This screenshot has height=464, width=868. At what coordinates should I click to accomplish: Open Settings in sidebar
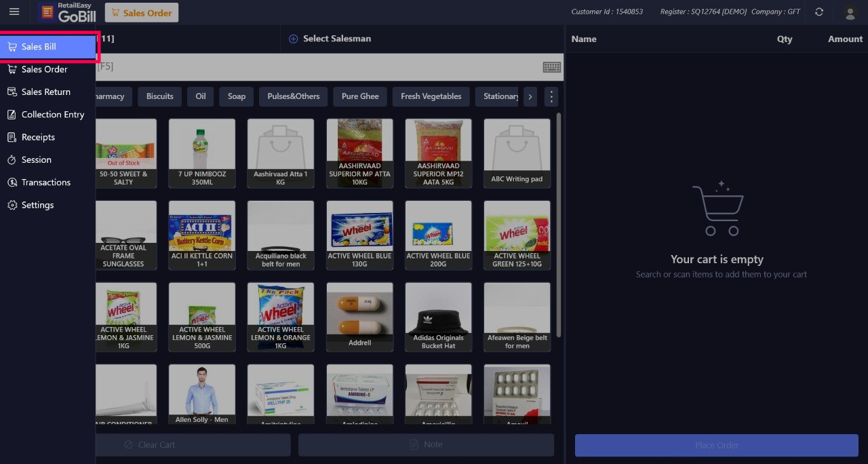[47, 205]
